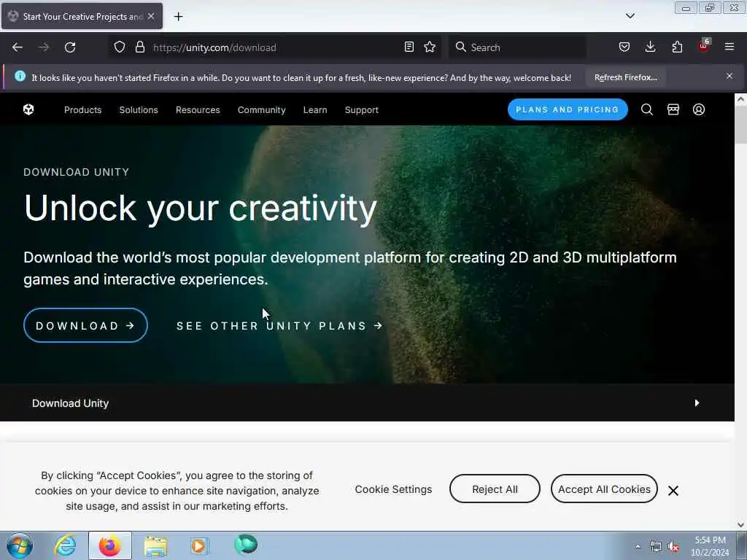Launch Internet Explorer from the taskbar
This screenshot has width=747, height=560.
(65, 545)
